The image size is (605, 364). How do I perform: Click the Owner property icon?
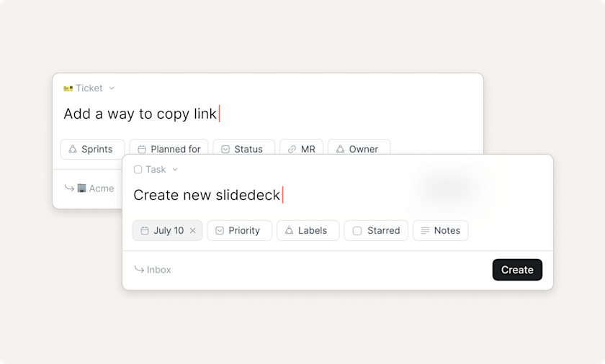pos(340,149)
